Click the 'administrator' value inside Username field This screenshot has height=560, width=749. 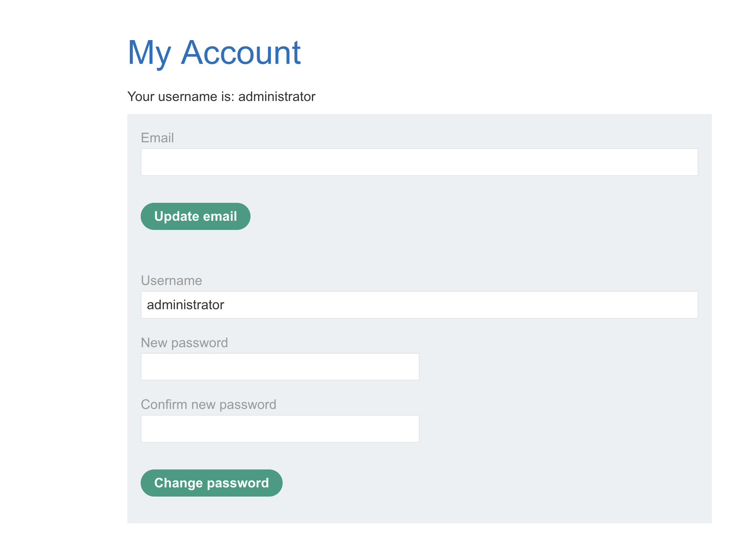(x=185, y=305)
